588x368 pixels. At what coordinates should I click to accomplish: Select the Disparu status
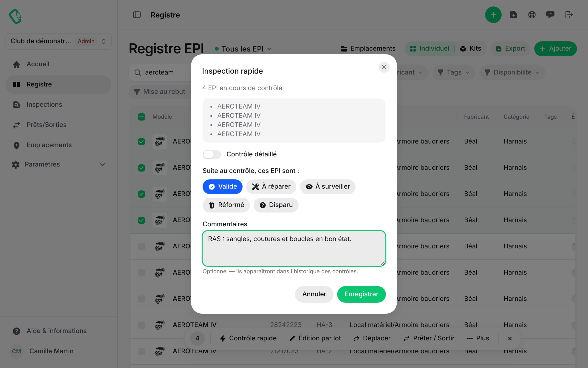tap(276, 205)
